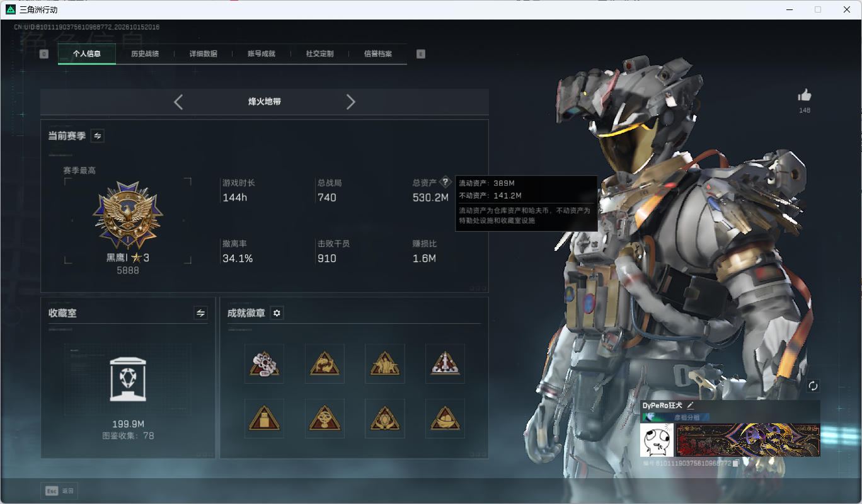Click the decorated player namecard banner
862x504 pixels.
[x=748, y=440]
